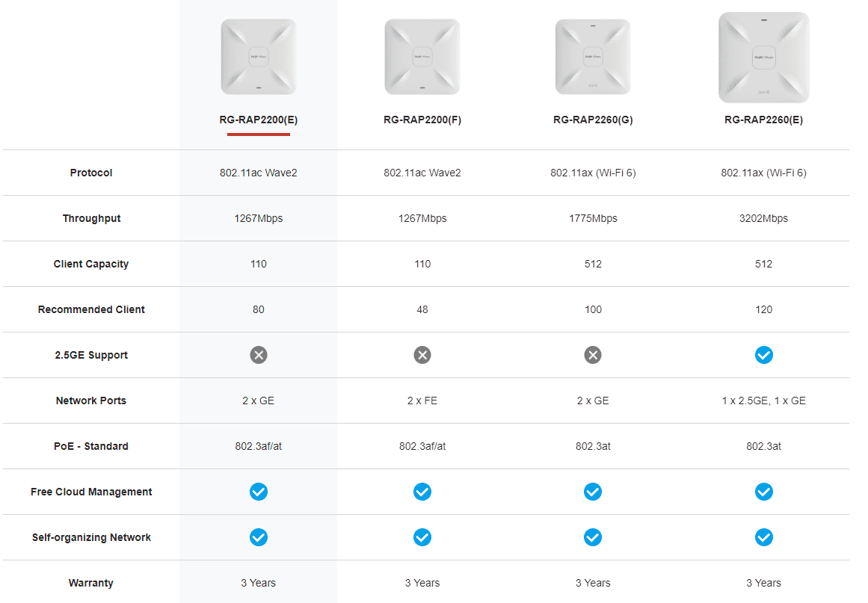Click Self-organizing Network checkmark for RG-RAP2200(F)
Screen dimensions: 868x603
tap(422, 537)
